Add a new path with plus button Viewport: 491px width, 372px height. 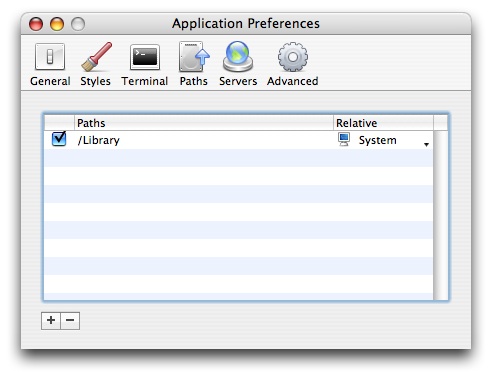click(51, 321)
